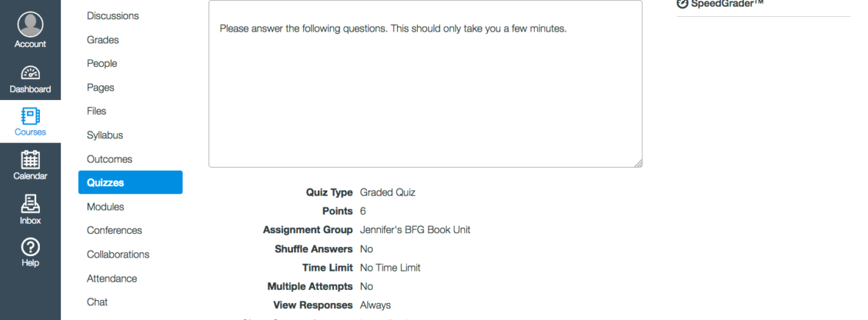Open Outcomes in course menu
The image size is (868, 320).
tap(110, 159)
